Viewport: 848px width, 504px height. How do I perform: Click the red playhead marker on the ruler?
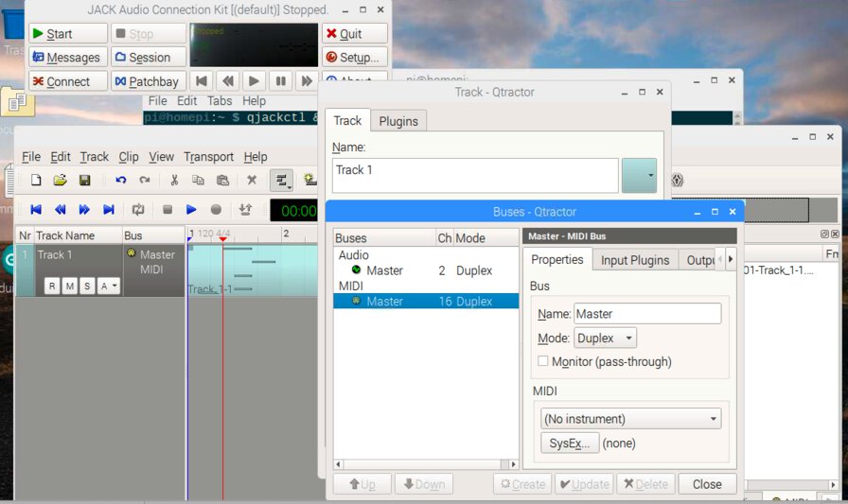pos(222,239)
